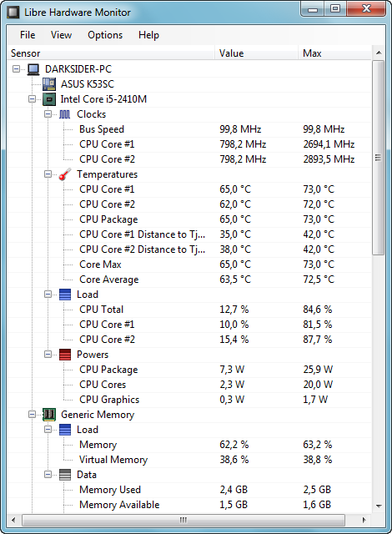Click the Value column header
The image size is (392, 534).
(257, 53)
